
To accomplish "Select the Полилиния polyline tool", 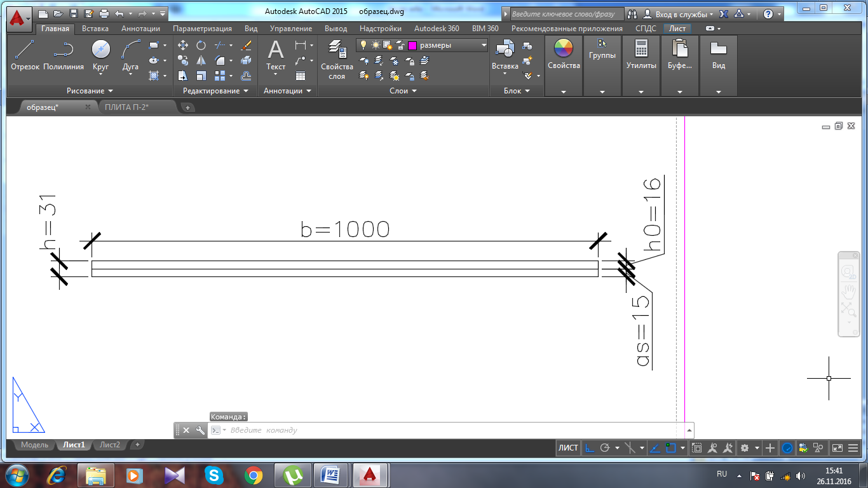I will 64,55.
